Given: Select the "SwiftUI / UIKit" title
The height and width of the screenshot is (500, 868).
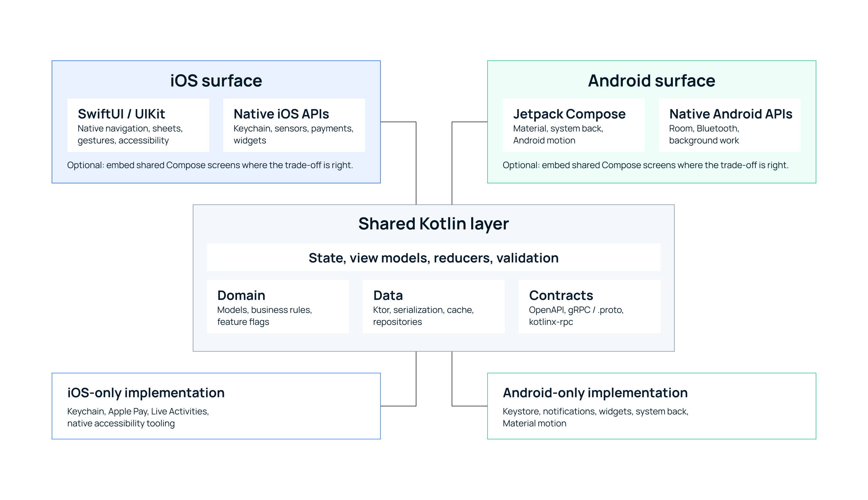Looking at the screenshot, I should 121,114.
